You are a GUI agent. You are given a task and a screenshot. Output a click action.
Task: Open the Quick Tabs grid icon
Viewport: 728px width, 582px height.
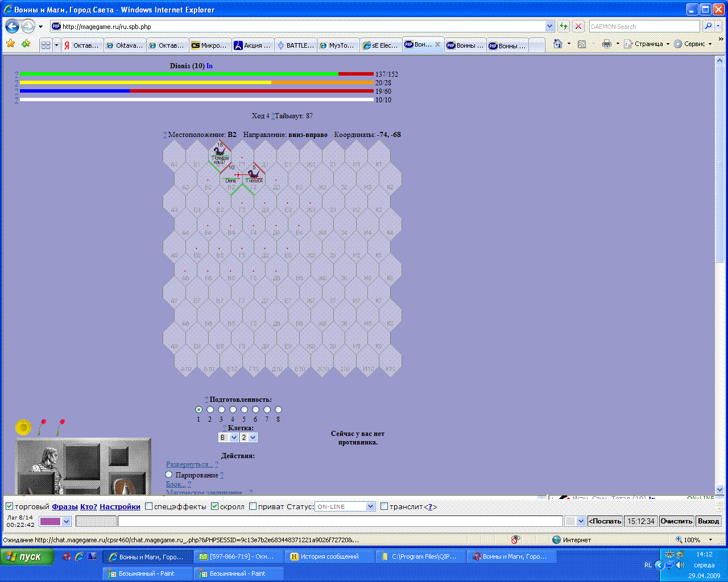[46, 45]
